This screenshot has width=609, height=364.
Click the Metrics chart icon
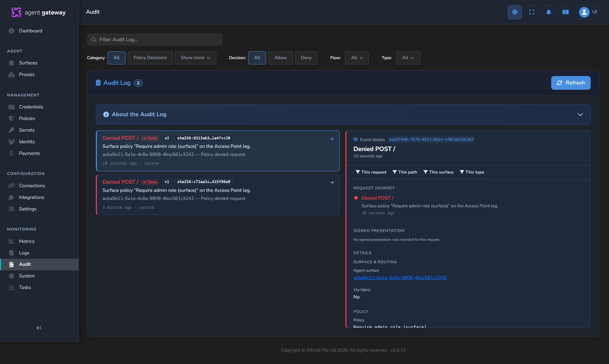(11, 241)
